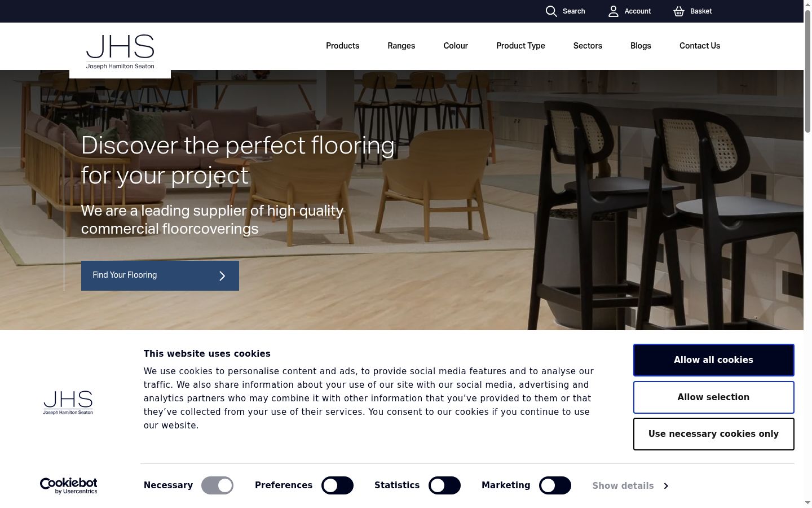
Task: Click the Search text link
Action: click(x=573, y=11)
